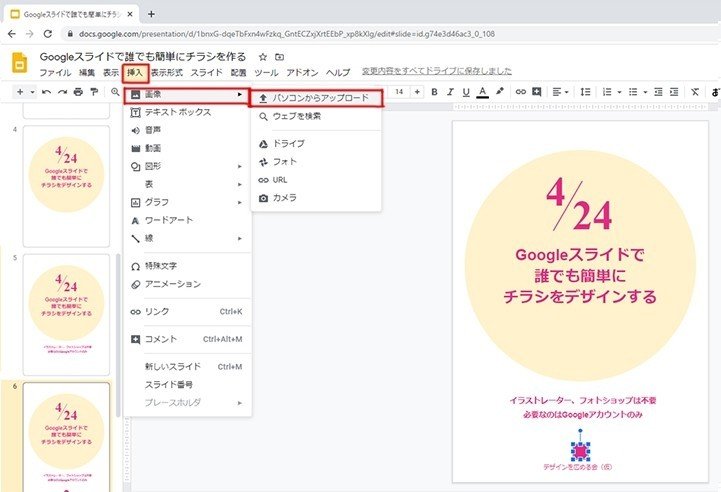This screenshot has width=721, height=492.
Task: Clear formatting icon in toolbar
Action: (x=695, y=92)
